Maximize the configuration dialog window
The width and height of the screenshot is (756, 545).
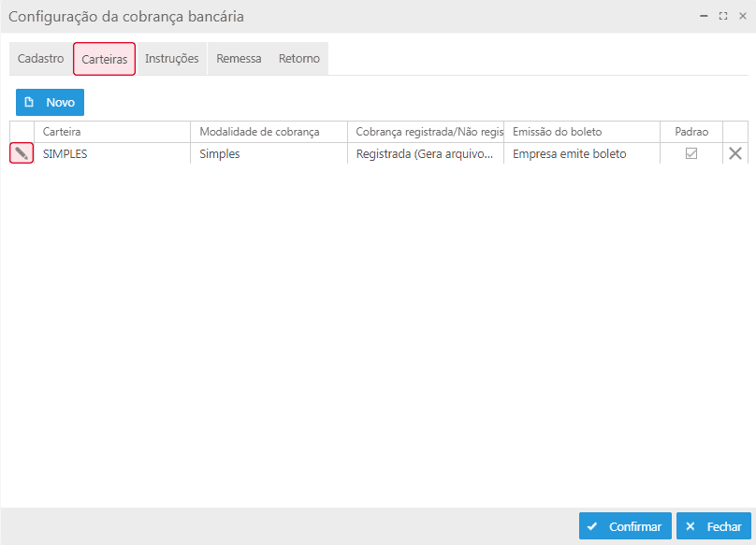point(723,16)
